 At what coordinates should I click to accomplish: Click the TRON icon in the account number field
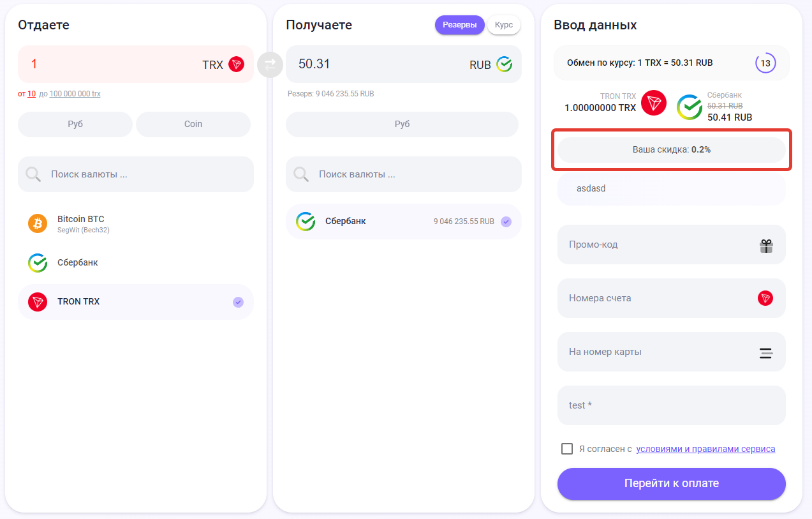point(765,298)
